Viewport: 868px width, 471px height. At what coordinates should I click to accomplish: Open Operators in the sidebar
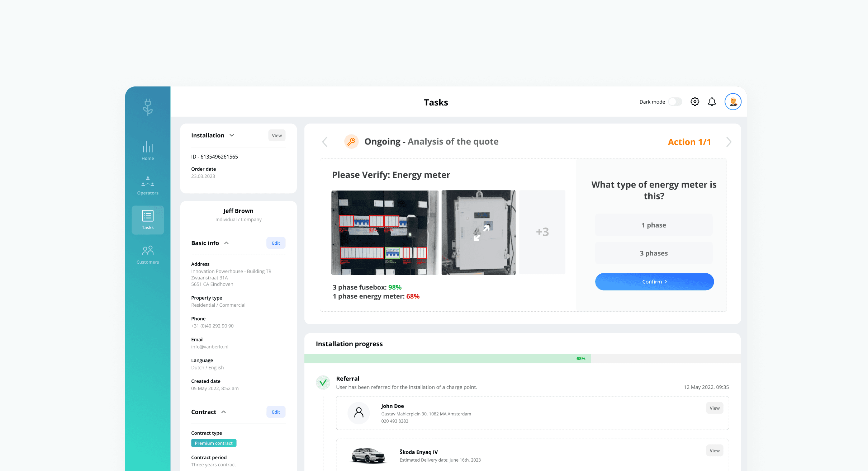pos(148,185)
